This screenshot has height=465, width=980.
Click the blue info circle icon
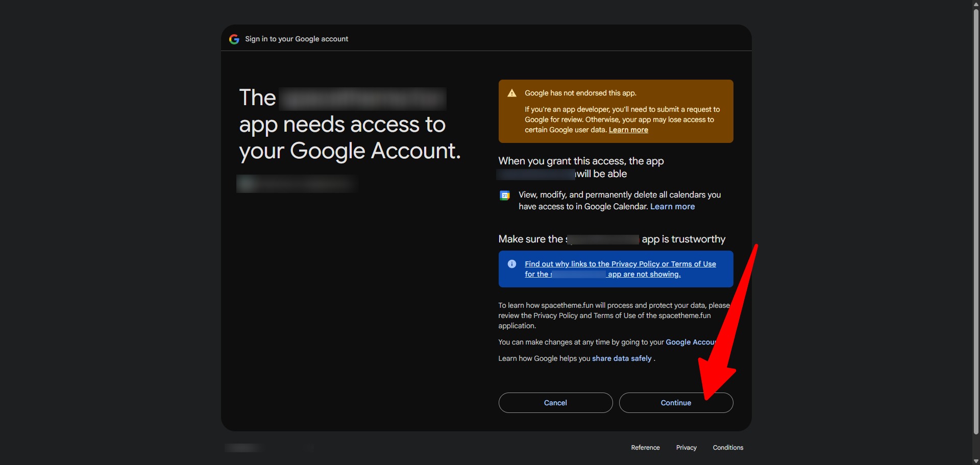512,264
